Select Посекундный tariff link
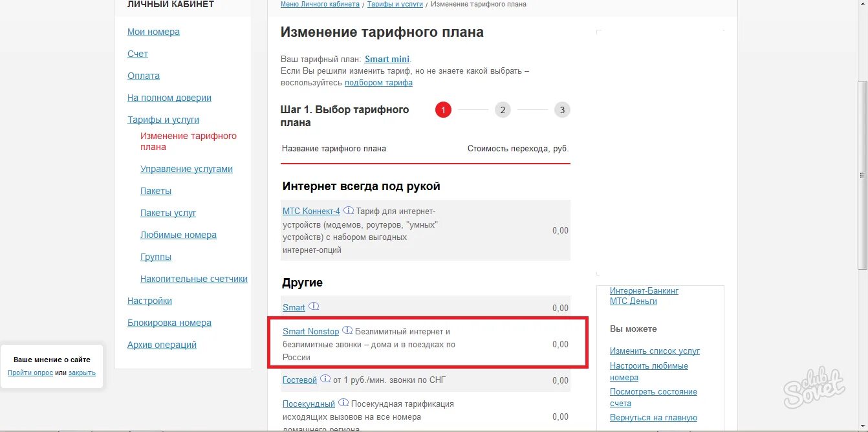Screen dimensions: 868x432 [309, 404]
